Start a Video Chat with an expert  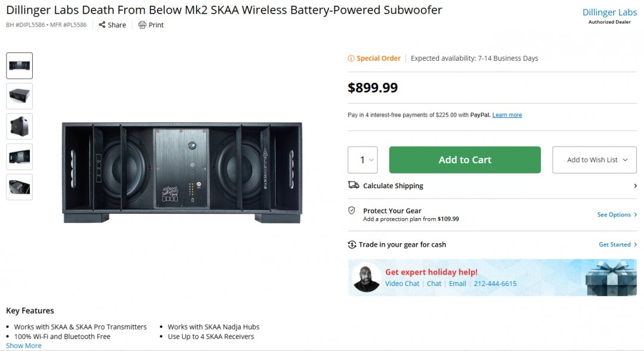pos(402,284)
